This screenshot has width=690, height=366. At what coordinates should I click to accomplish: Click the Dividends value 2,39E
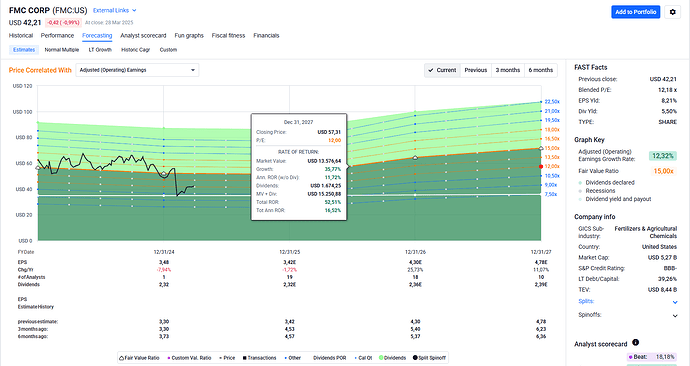[541, 285]
